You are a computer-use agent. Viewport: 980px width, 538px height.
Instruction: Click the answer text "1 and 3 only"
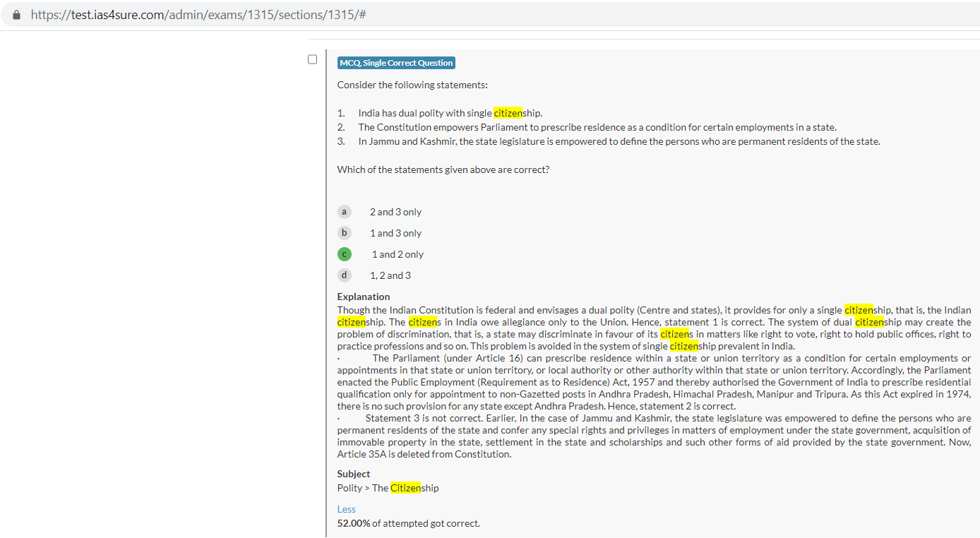point(395,233)
